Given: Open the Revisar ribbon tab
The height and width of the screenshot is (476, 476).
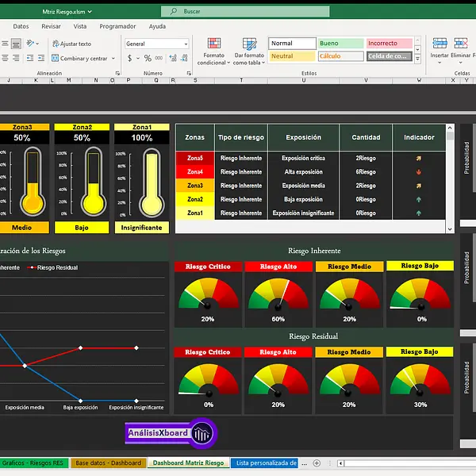Looking at the screenshot, I should point(51,26).
